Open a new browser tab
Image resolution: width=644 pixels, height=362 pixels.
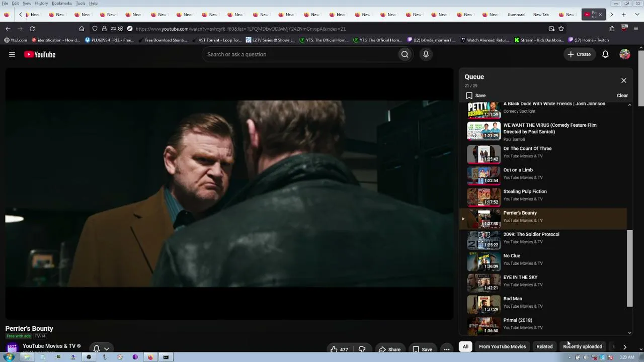[x=623, y=15]
